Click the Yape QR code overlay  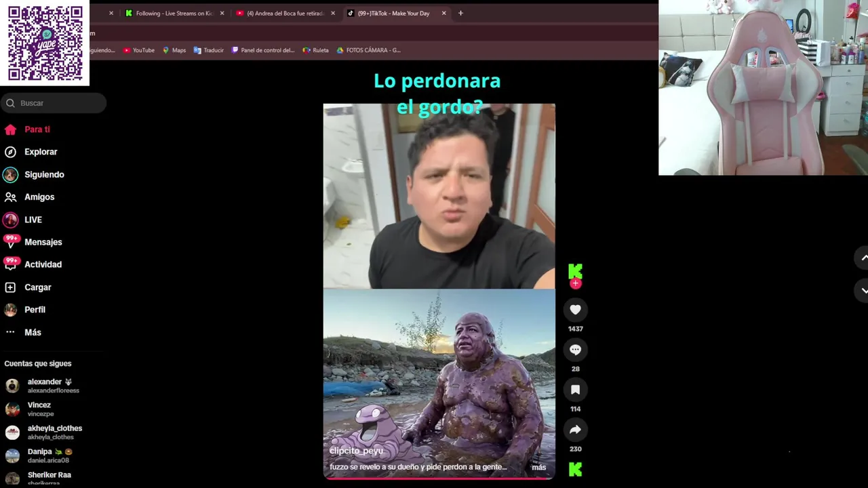pyautogui.click(x=45, y=43)
